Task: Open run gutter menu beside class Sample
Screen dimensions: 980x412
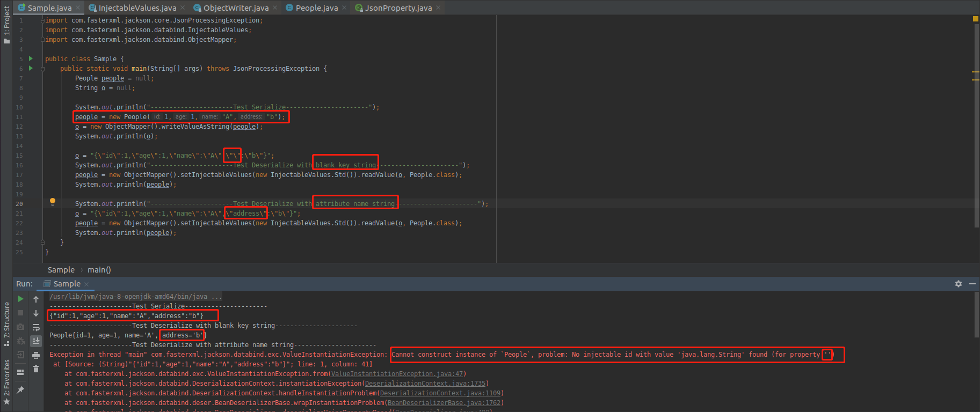Action: [31, 58]
